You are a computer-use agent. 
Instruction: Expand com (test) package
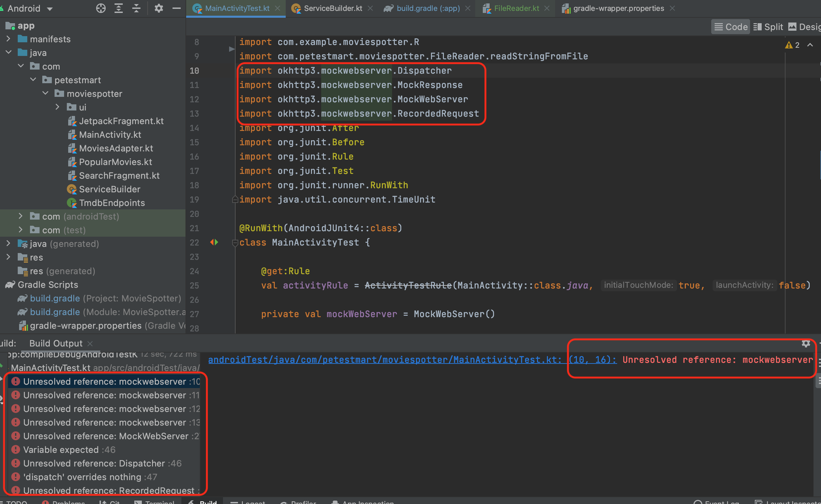21,230
